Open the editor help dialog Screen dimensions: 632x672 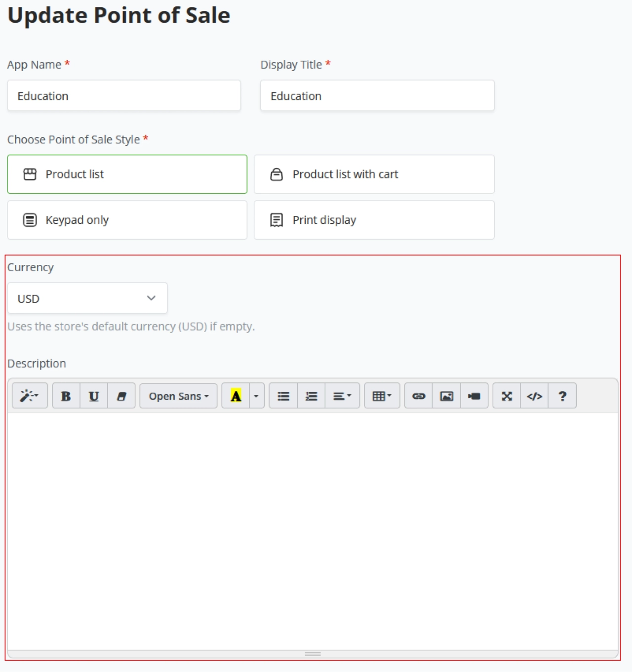point(562,396)
